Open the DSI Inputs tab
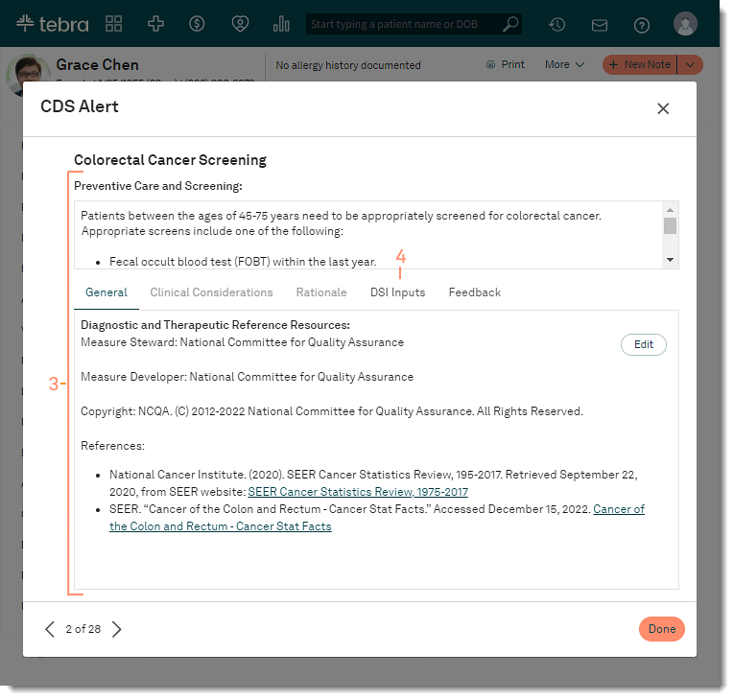734x700 pixels. point(397,292)
